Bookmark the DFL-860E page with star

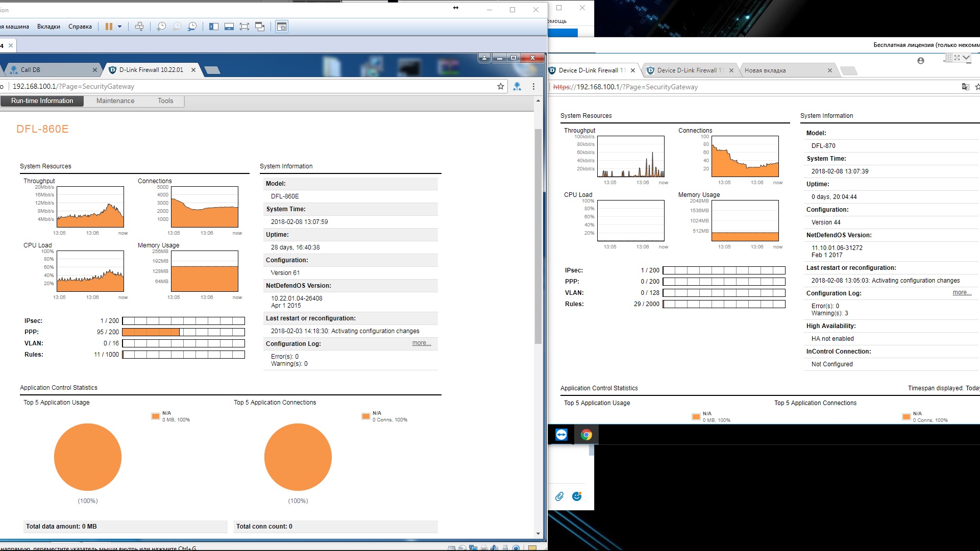point(501,87)
